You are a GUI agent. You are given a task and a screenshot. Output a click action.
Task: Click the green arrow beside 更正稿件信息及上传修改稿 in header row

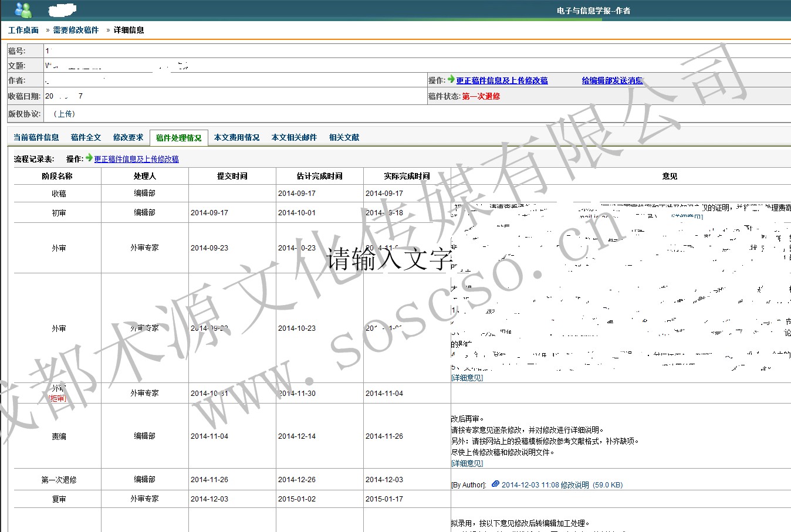[451, 79]
